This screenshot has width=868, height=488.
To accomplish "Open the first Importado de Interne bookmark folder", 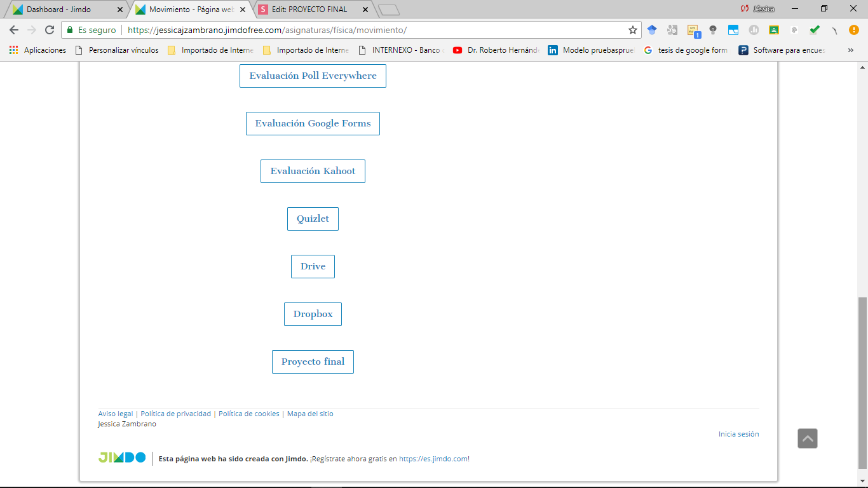I will 210,50.
